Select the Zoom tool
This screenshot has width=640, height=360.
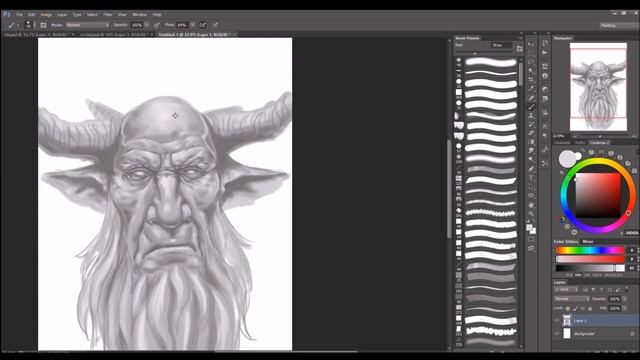(531, 213)
